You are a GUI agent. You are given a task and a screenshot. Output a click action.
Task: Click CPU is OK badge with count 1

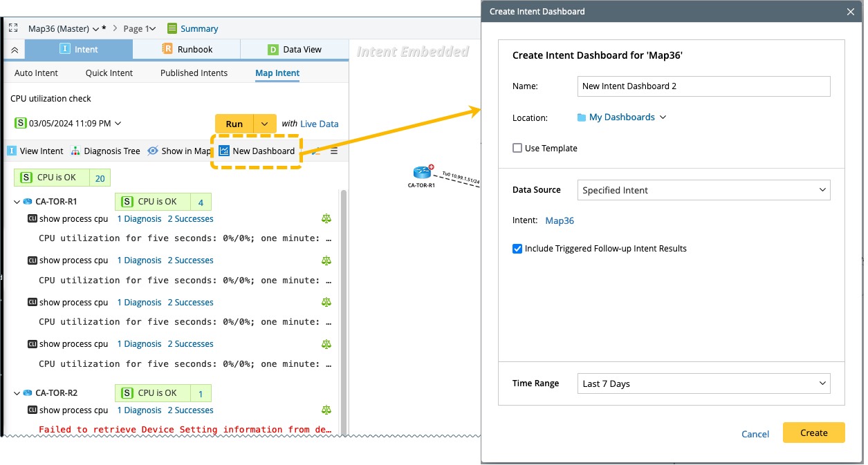[x=163, y=393]
